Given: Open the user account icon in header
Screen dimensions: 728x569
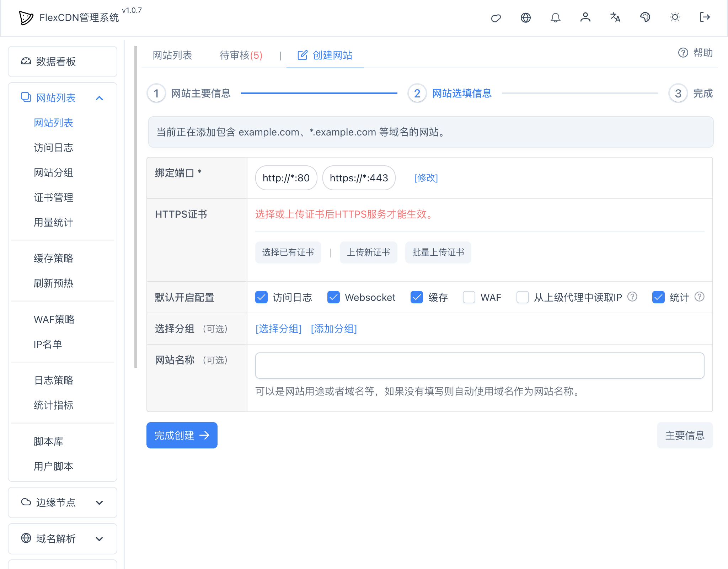Looking at the screenshot, I should 585,17.
